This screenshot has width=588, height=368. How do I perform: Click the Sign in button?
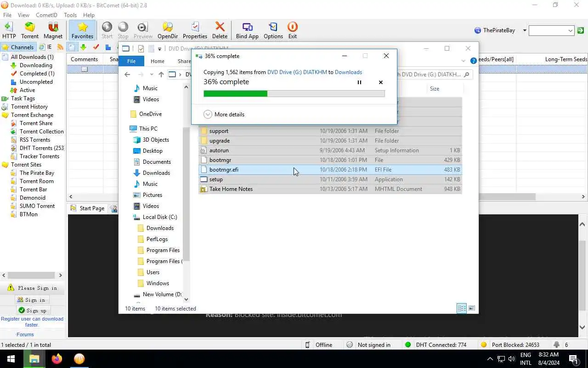pyautogui.click(x=31, y=300)
